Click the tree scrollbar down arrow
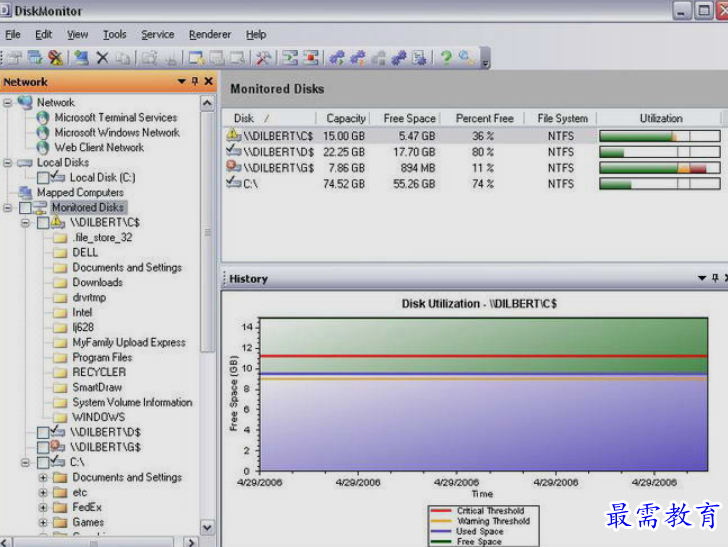The height and width of the screenshot is (547, 728). tap(207, 527)
